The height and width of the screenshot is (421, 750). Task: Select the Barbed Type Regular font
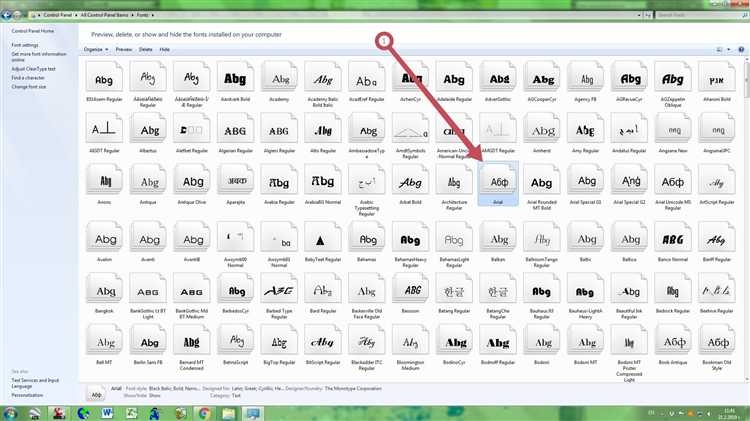279,295
